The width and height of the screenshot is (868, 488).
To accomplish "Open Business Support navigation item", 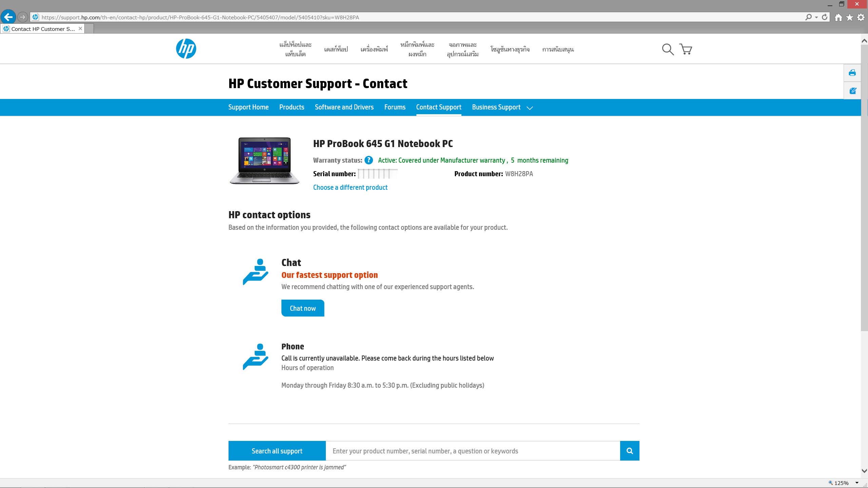I will 496,107.
